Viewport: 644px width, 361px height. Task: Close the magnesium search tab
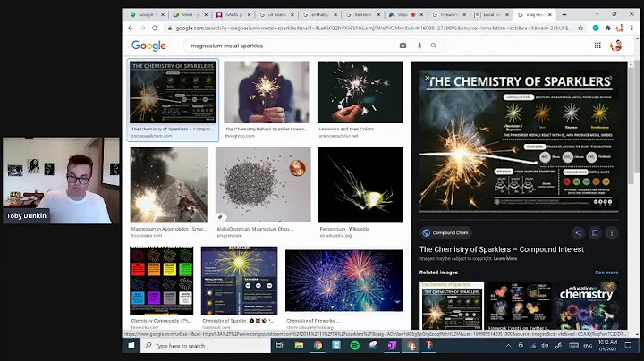point(549,14)
